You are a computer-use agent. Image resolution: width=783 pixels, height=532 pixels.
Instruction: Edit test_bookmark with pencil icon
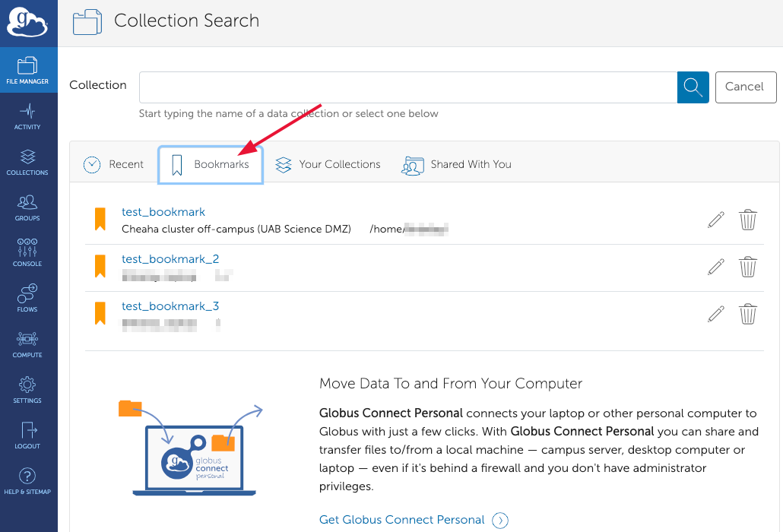coord(715,220)
